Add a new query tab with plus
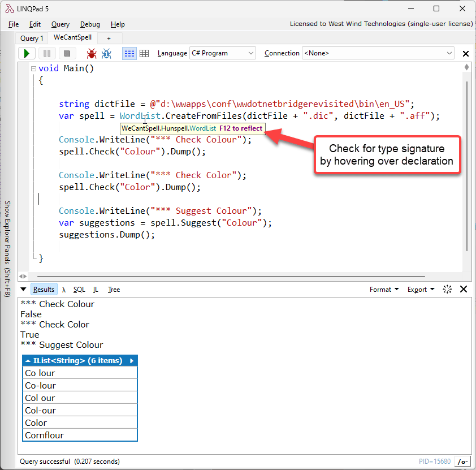The width and height of the screenshot is (476, 470). [x=109, y=38]
